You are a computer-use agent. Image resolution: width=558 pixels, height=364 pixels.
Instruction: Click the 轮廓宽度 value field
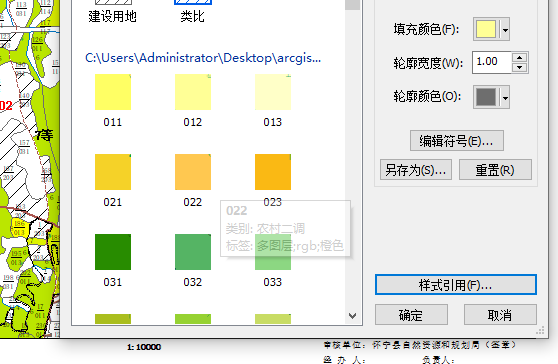tap(492, 62)
